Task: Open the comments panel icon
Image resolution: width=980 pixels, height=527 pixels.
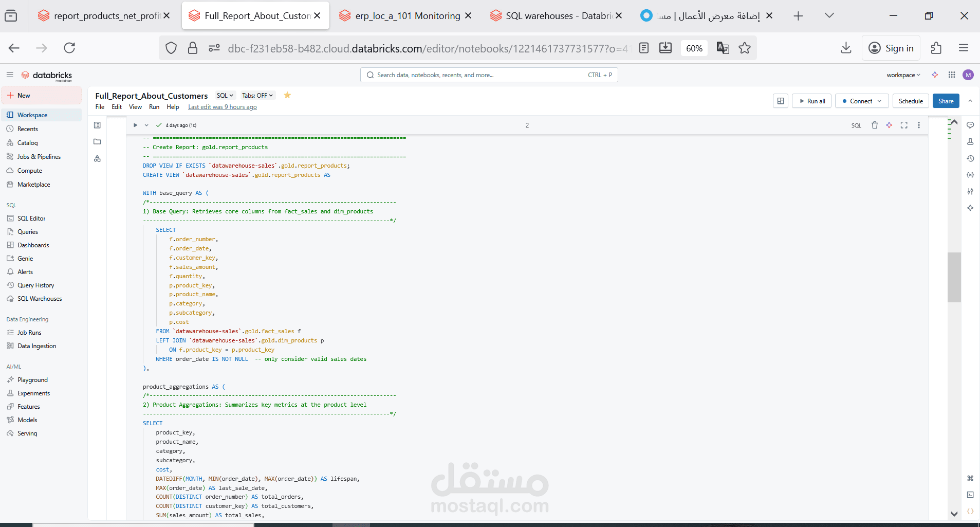Action: 970,125
